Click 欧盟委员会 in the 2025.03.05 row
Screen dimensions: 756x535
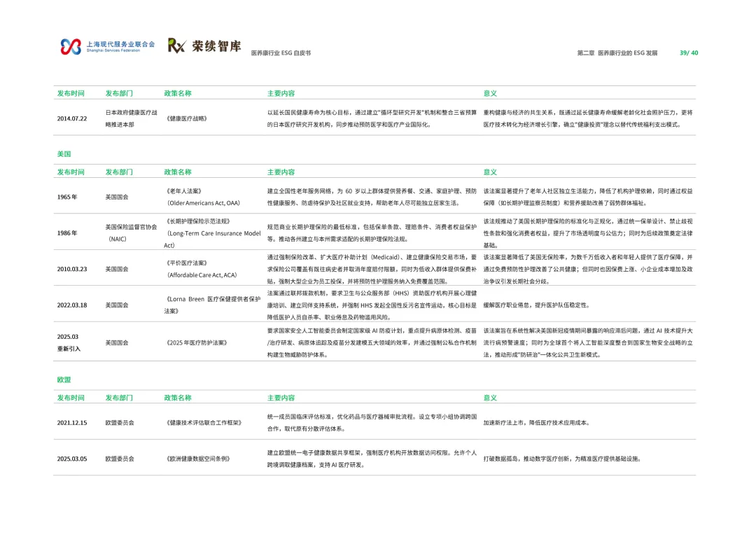120,459
